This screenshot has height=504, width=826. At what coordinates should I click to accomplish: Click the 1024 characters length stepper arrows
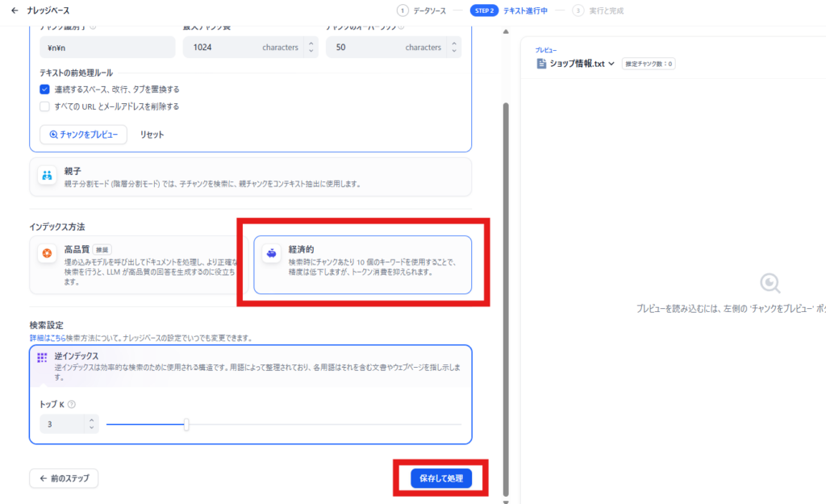[x=311, y=48]
